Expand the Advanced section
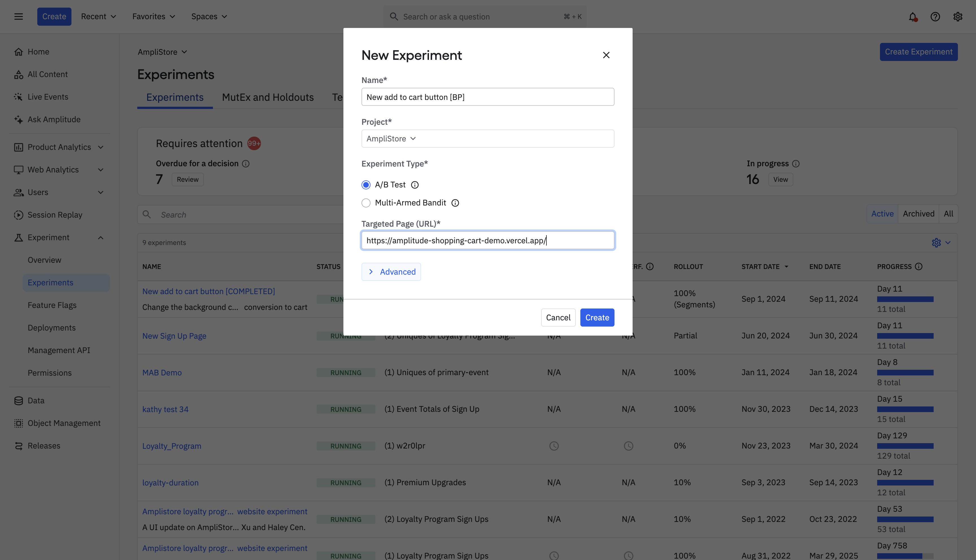The height and width of the screenshot is (560, 976). coord(391,272)
